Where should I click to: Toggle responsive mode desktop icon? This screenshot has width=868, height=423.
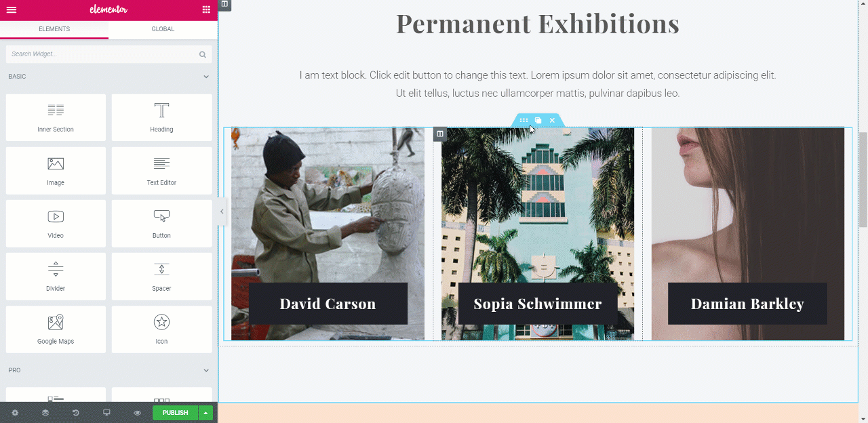(106, 413)
